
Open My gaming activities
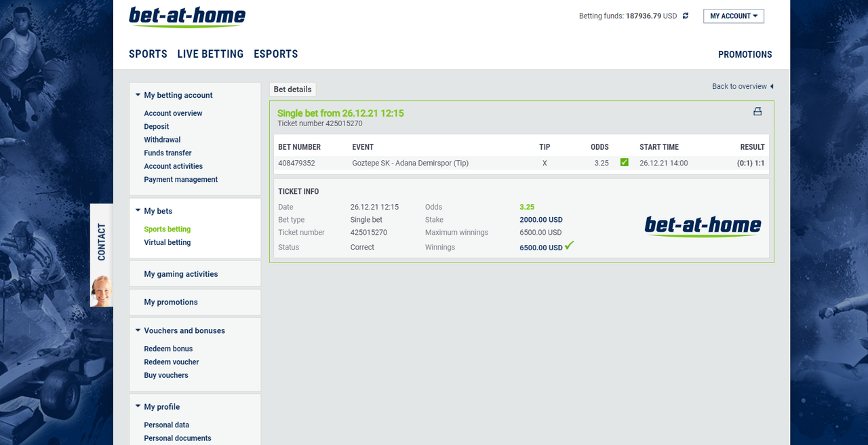tap(181, 274)
